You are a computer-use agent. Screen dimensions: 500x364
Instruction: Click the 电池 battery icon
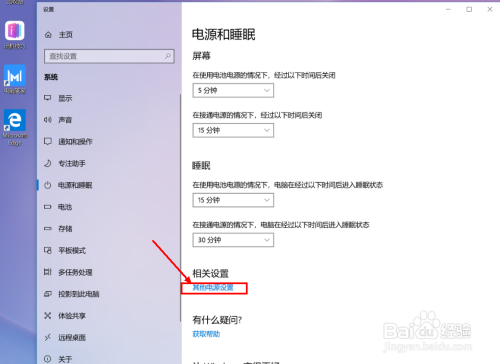[x=48, y=207]
